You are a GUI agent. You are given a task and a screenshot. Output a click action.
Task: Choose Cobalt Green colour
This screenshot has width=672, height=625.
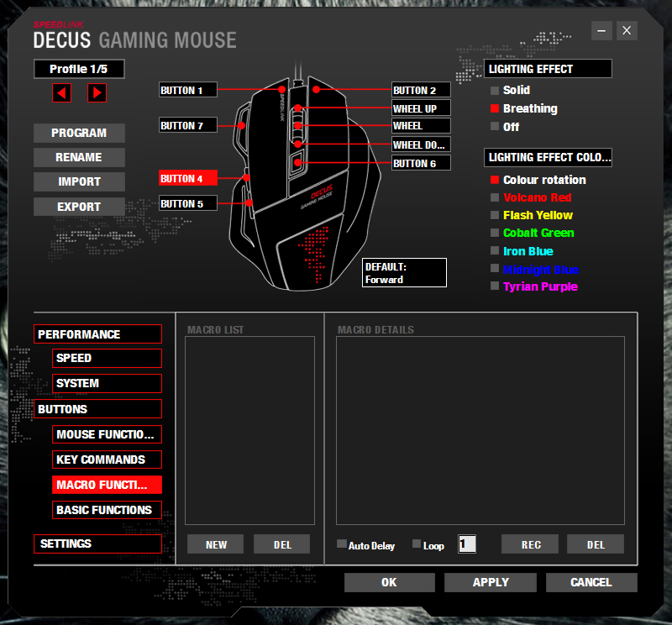[x=495, y=233]
